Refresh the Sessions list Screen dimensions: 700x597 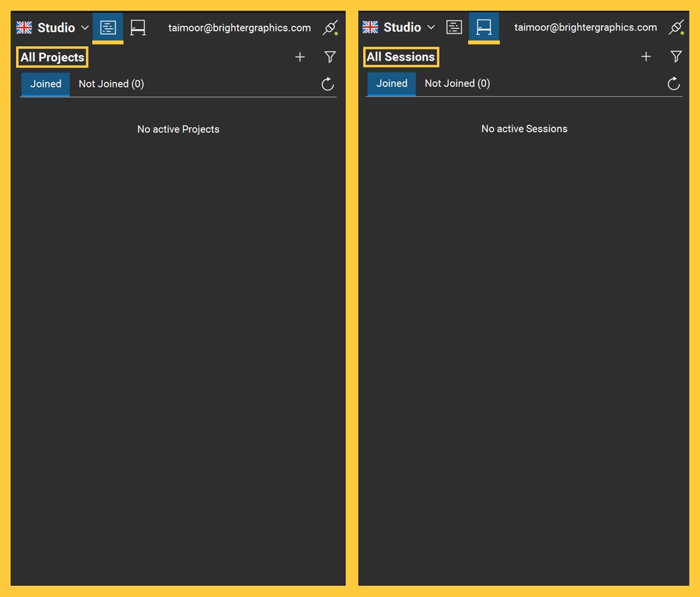pos(673,83)
